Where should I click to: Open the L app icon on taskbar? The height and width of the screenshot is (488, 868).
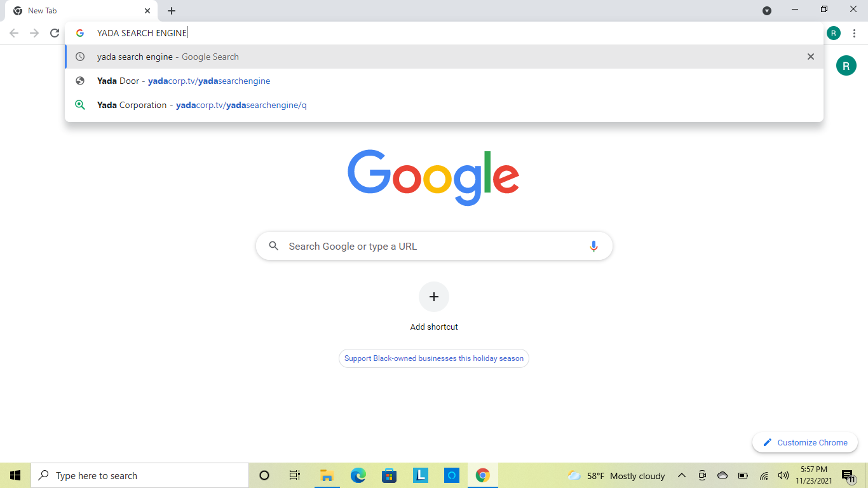tap(421, 475)
